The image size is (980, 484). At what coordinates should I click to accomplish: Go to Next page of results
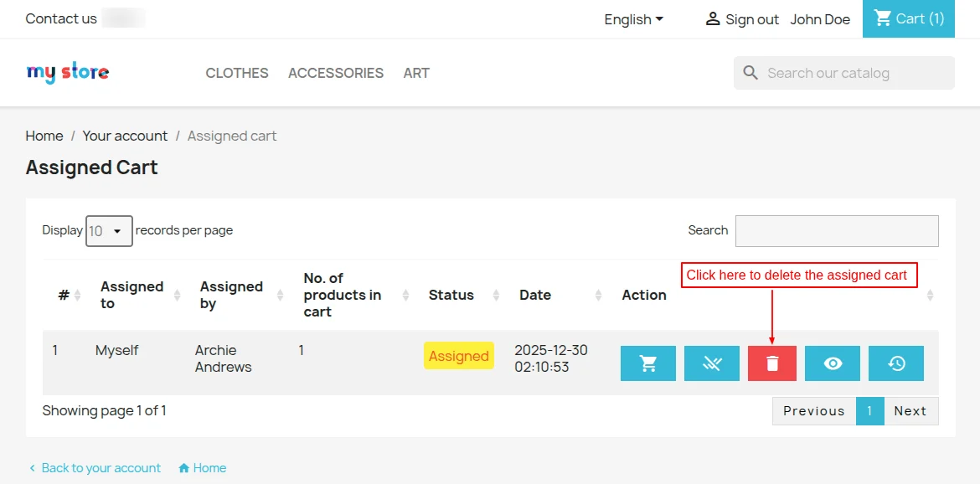[910, 411]
